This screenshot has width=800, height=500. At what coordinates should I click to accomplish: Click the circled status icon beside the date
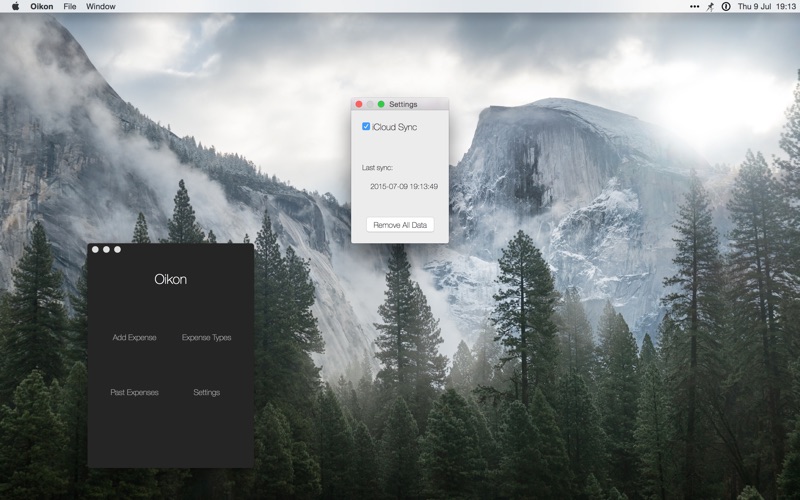pos(726,7)
